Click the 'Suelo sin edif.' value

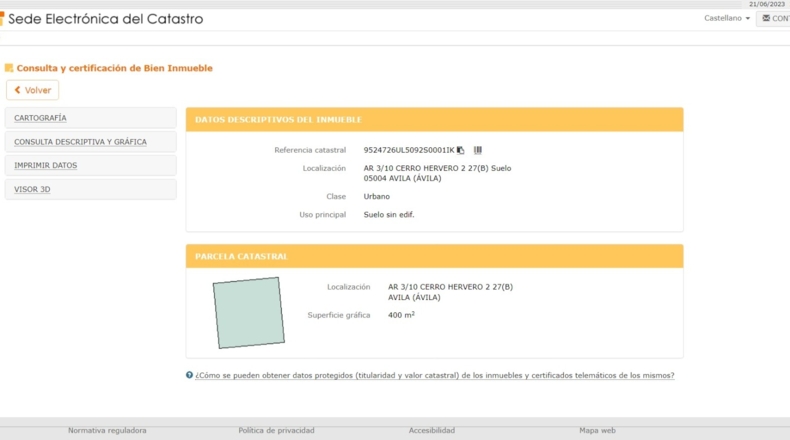389,215
